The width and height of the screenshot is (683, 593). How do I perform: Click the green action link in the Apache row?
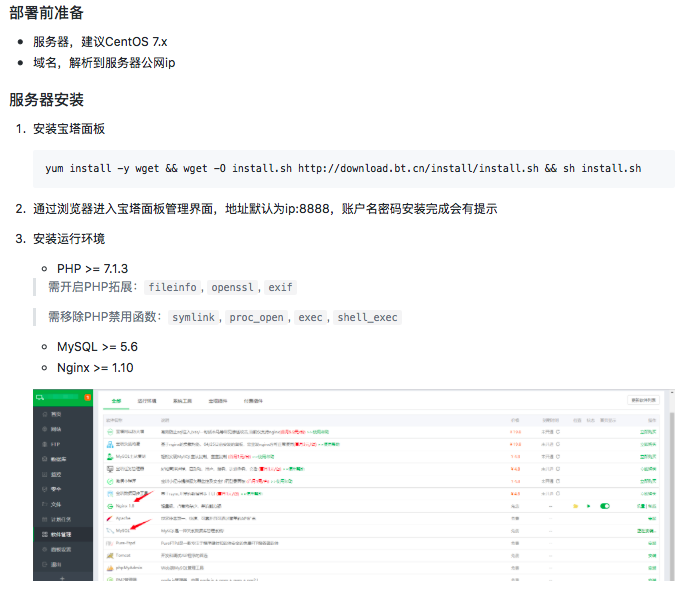652,518
